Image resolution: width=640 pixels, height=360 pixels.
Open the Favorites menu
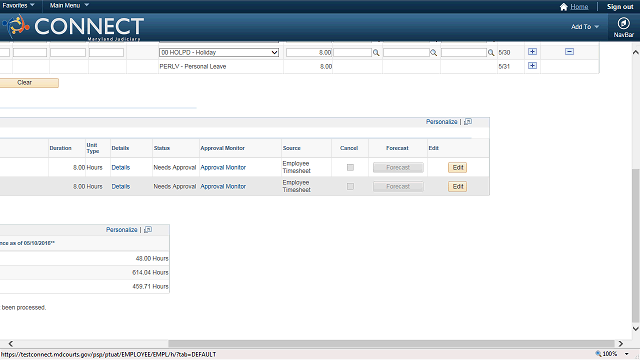18,5
